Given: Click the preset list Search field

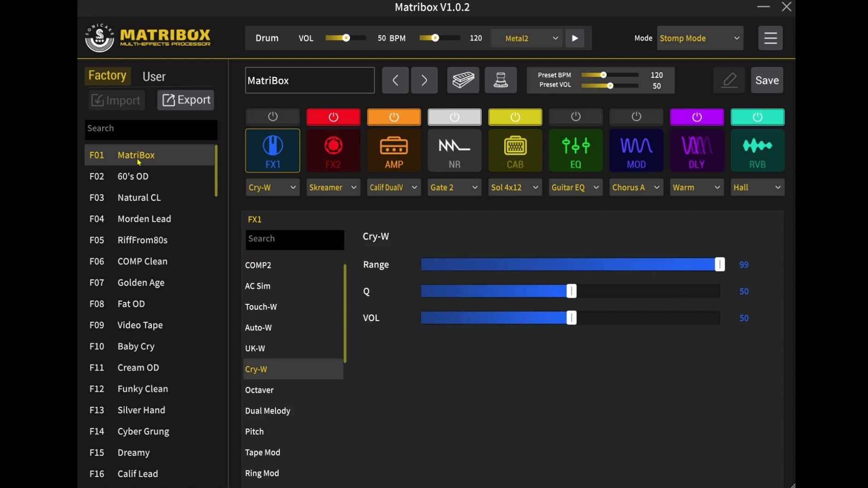Looking at the screenshot, I should tap(151, 129).
